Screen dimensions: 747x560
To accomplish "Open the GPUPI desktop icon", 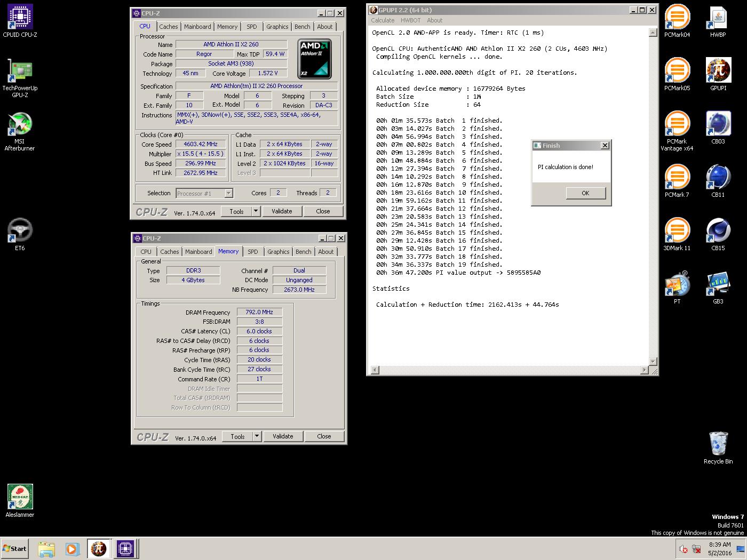I will tap(718, 75).
